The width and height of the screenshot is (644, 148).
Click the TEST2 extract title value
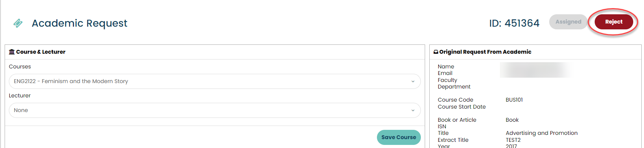tap(513, 140)
